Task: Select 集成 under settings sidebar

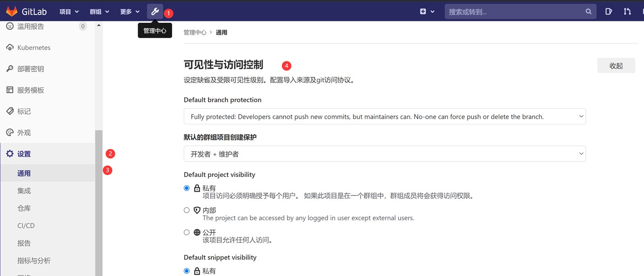Action: [x=24, y=191]
